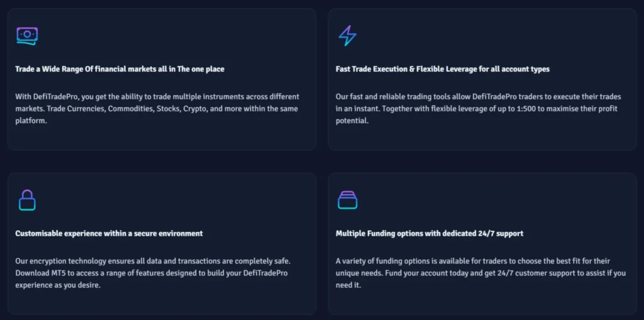Select the 'Fast Trade Execution' heading
This screenshot has width=644, height=320.
click(x=442, y=69)
